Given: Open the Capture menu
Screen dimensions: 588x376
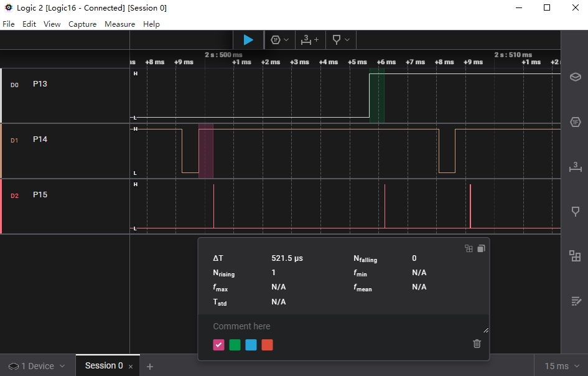Looking at the screenshot, I should pos(83,24).
